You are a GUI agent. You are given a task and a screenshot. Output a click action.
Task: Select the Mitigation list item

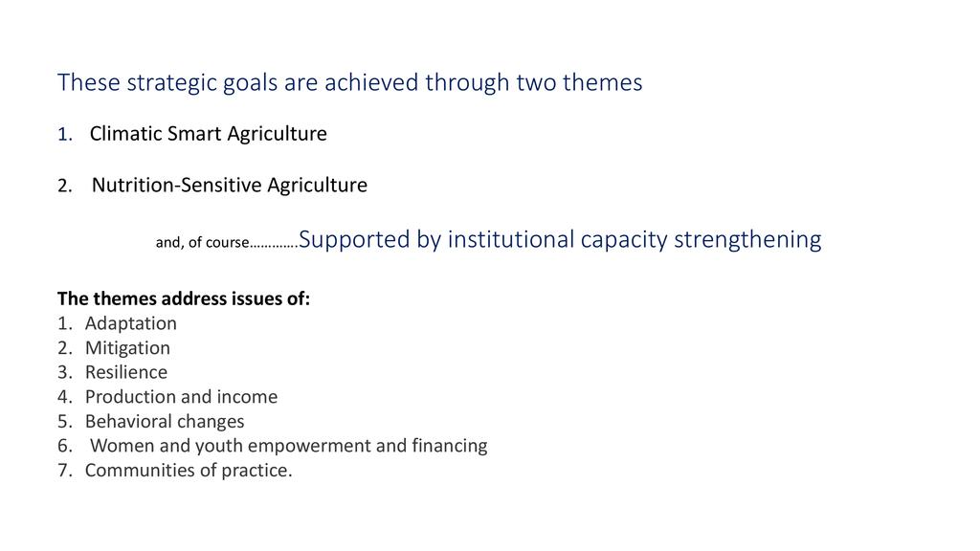(x=127, y=348)
